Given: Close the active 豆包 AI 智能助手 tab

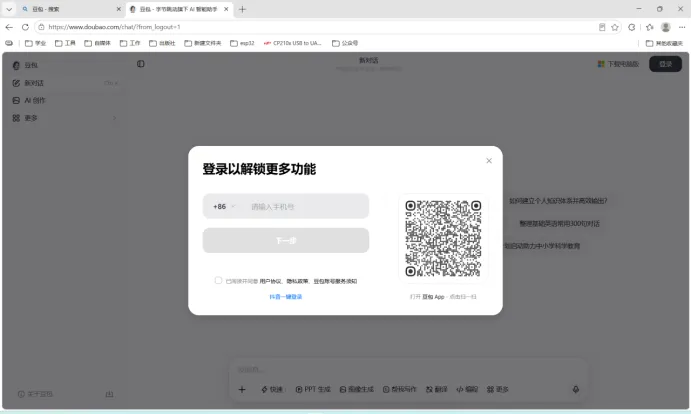Looking at the screenshot, I should point(226,9).
